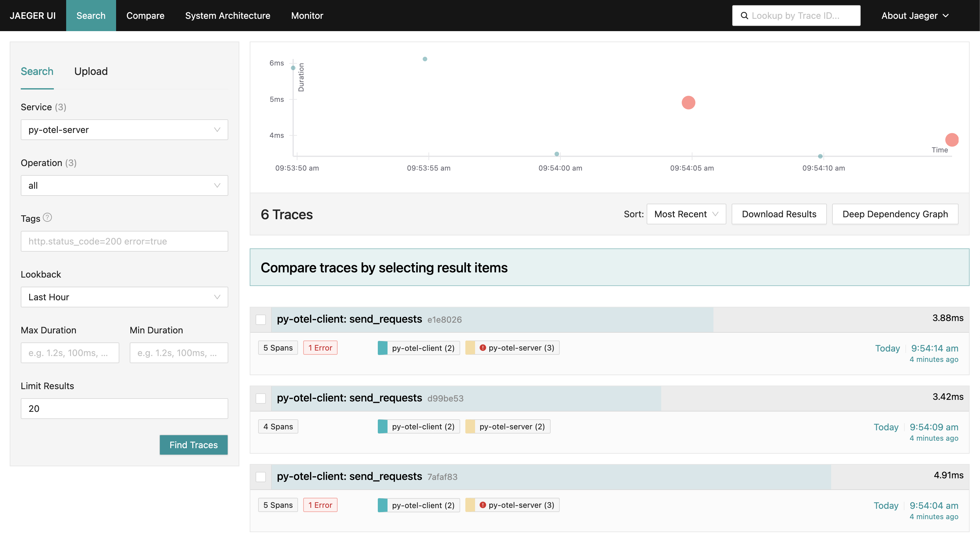Click the Upload tab to switch view
This screenshot has width=980, height=537.
(x=90, y=71)
